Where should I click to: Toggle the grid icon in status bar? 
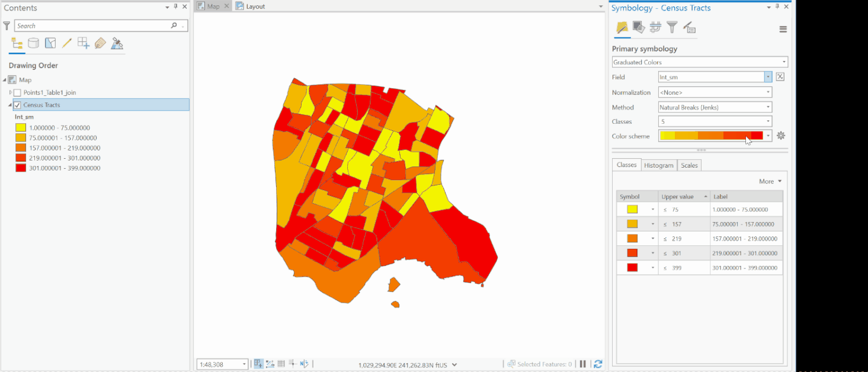tap(281, 364)
